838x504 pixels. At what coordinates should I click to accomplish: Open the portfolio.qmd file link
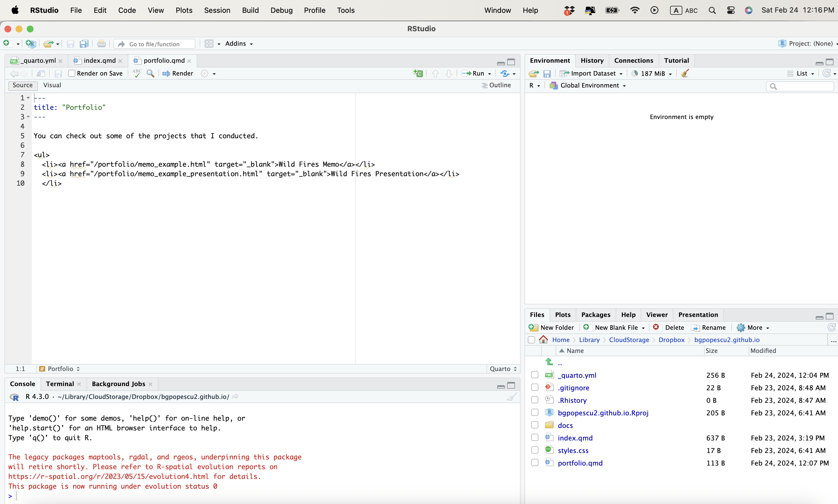580,463
